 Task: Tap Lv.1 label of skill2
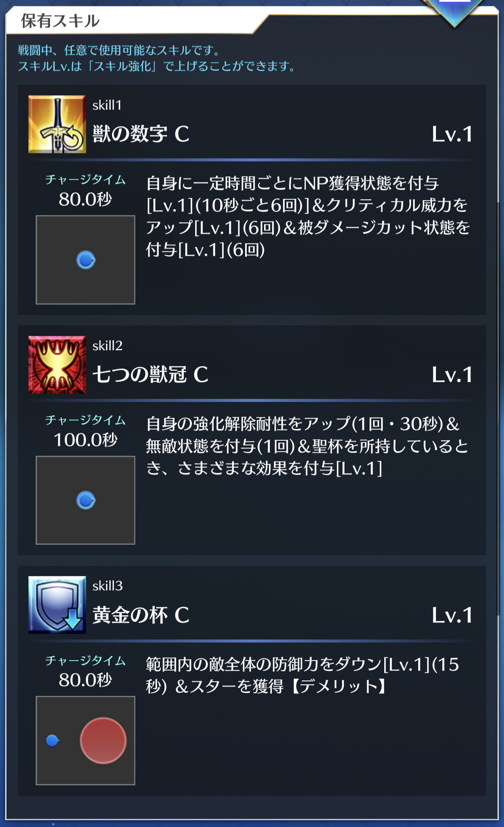[x=452, y=375]
